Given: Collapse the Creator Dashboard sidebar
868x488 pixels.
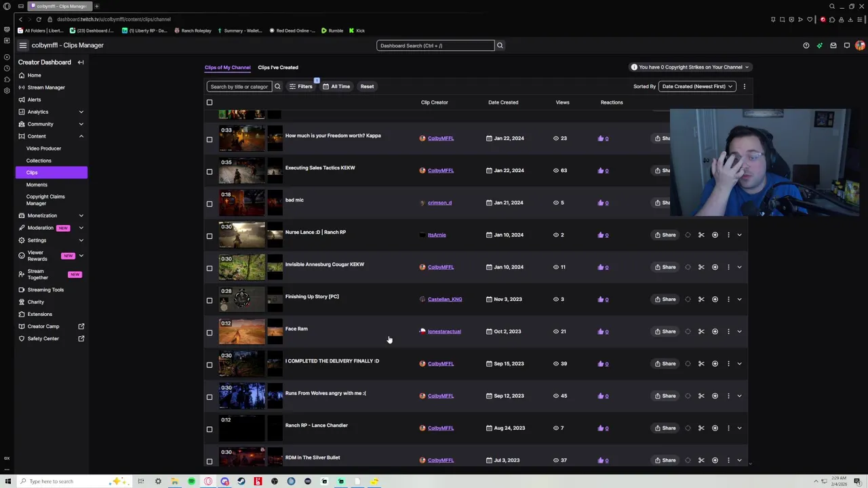Looking at the screenshot, I should pos(80,62).
